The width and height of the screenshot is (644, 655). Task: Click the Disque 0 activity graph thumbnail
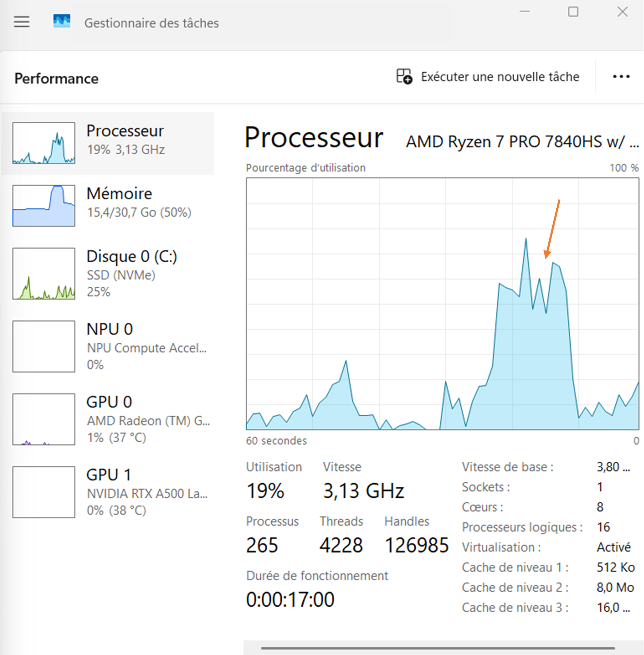coord(44,274)
